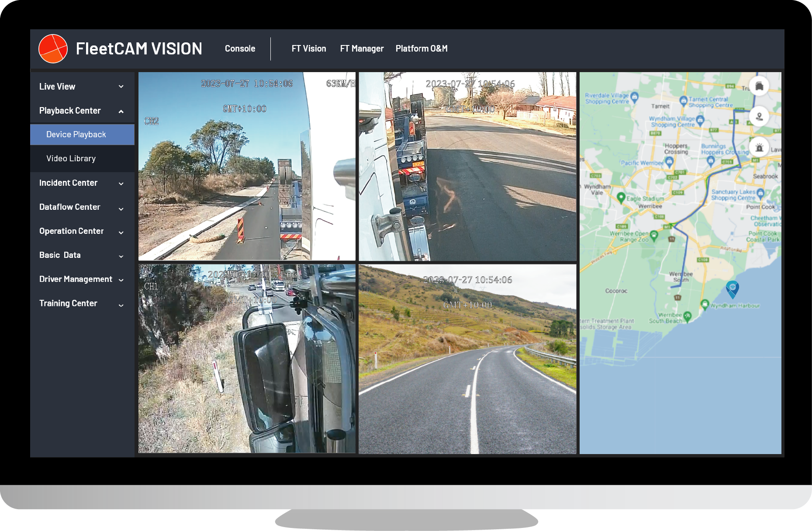The height and width of the screenshot is (531, 812).
Task: Switch to FT Vision tab
Action: tap(309, 49)
